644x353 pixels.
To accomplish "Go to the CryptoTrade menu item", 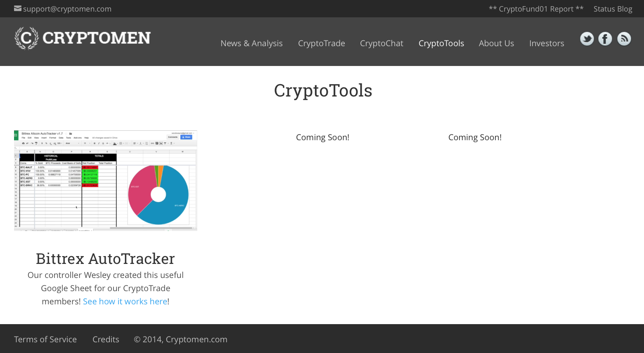I will point(321,43).
